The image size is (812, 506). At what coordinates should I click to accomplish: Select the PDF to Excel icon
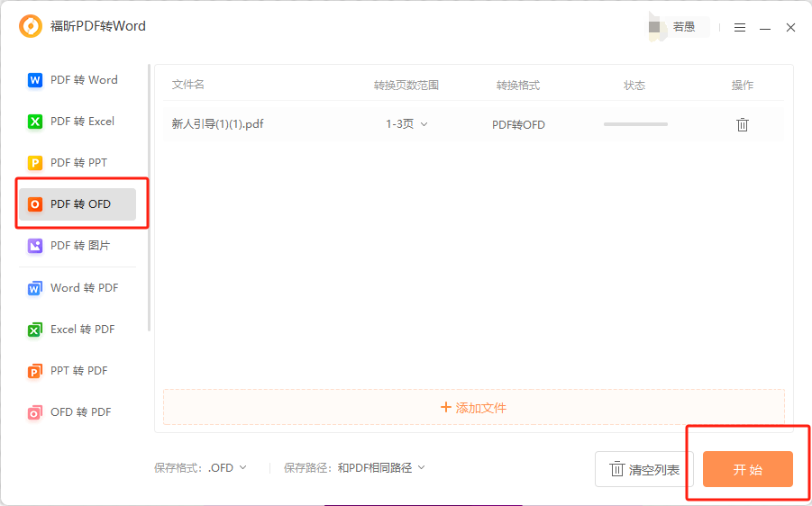(x=35, y=122)
